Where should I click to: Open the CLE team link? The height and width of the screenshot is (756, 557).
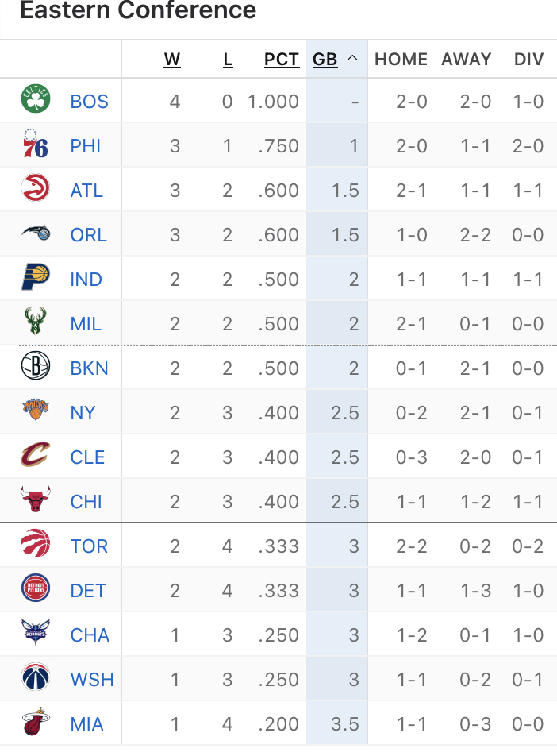tap(87, 457)
